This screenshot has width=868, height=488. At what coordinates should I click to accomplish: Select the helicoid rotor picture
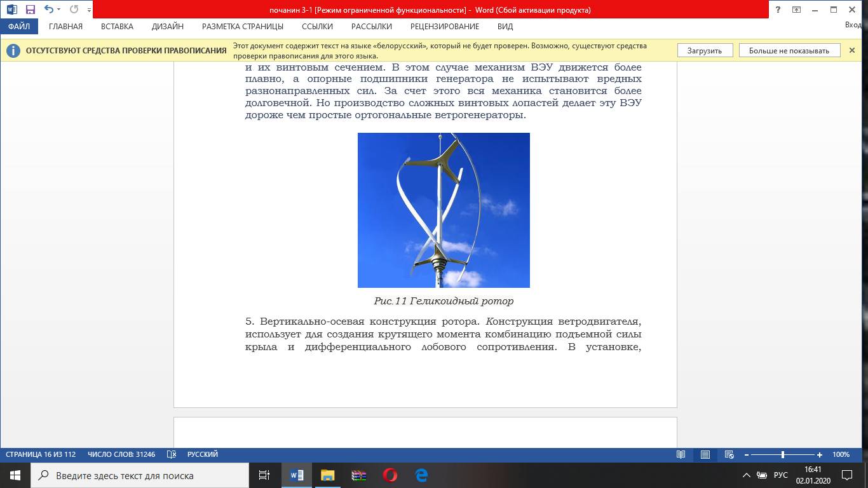(444, 210)
